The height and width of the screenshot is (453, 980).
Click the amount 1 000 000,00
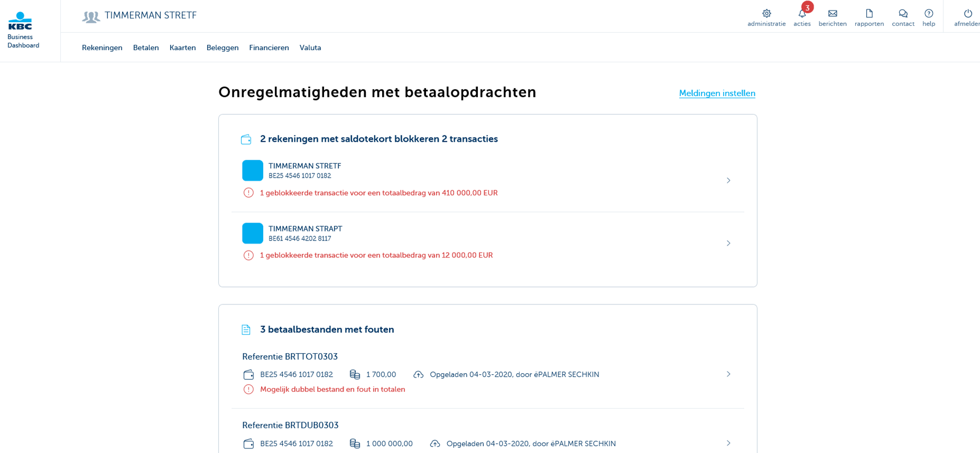(x=390, y=444)
